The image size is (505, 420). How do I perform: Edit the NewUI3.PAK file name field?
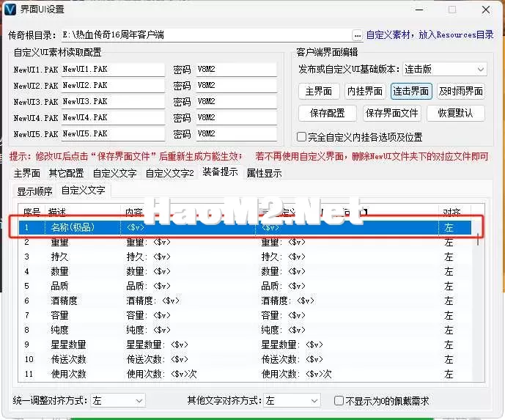point(113,101)
